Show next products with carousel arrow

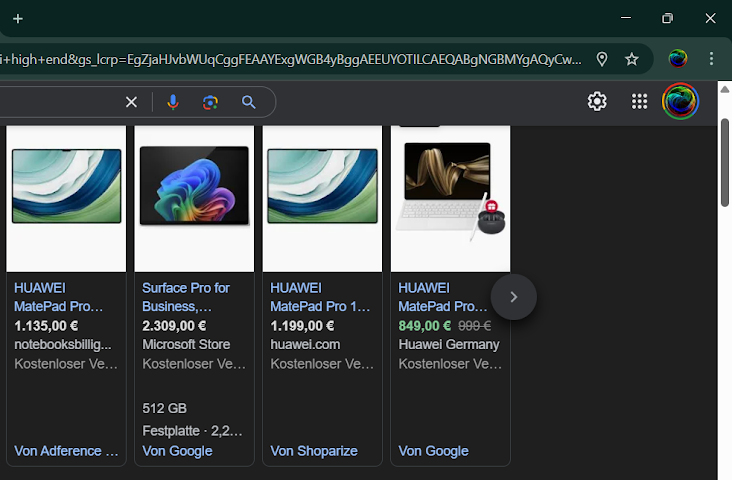click(x=514, y=297)
